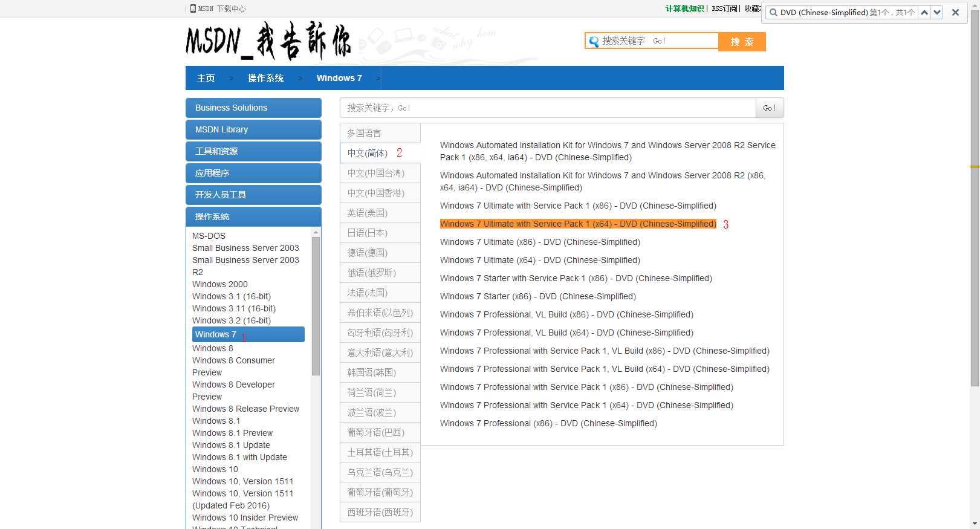Click Windows 2000 in the OS list
This screenshot has height=529, width=980.
pos(220,284)
